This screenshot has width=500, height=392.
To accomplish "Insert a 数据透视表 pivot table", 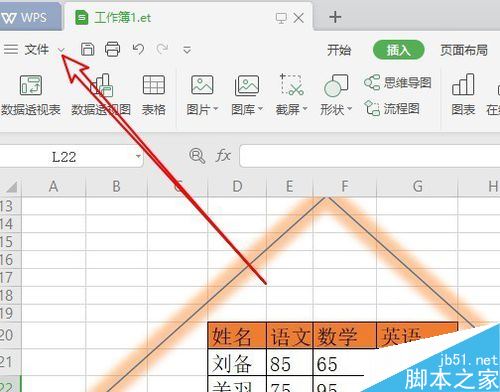I will tap(31, 95).
